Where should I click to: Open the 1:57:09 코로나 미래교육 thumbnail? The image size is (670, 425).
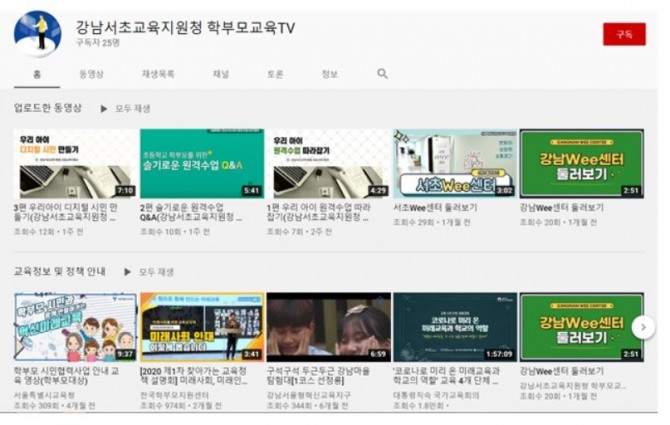pyautogui.click(x=455, y=327)
